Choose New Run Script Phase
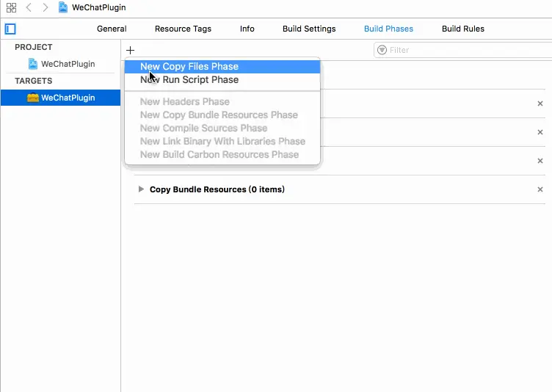 click(222, 80)
